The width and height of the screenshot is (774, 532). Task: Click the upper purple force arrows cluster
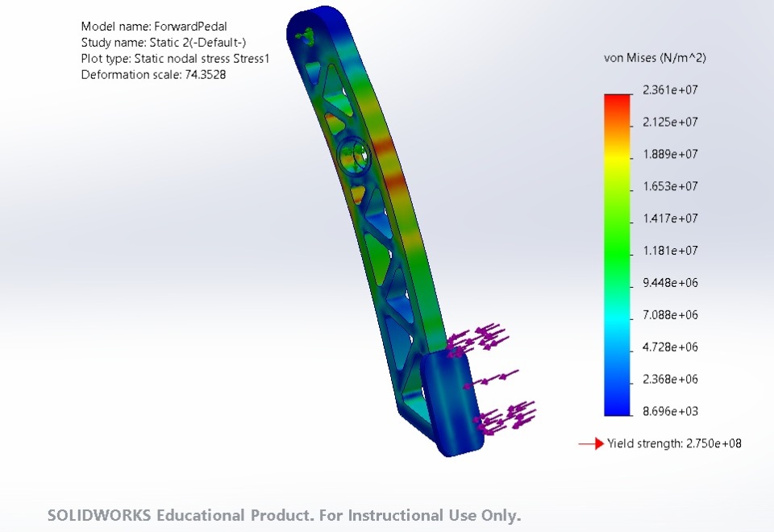click(477, 339)
